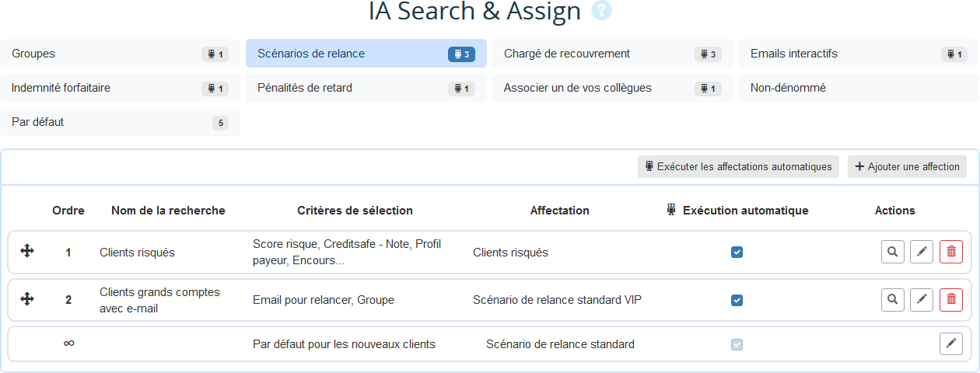Image resolution: width=980 pixels, height=373 pixels.
Task: Open the Par défaut tab
Action: point(121,122)
